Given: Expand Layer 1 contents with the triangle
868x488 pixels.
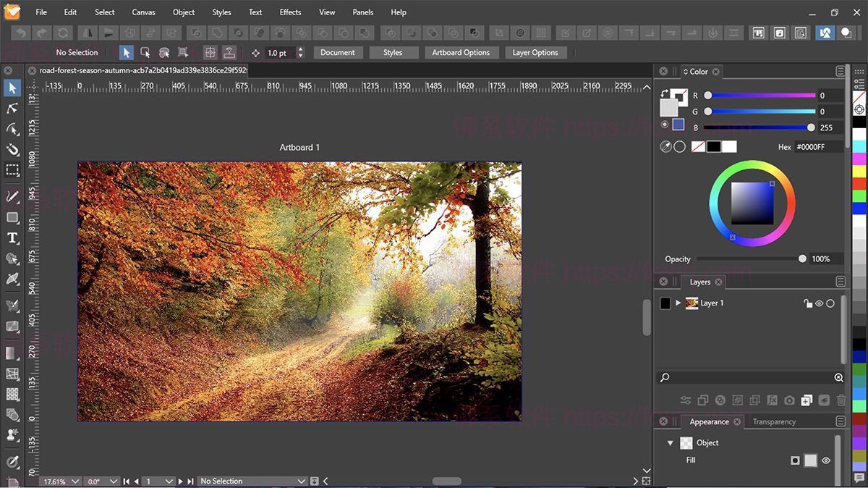Looking at the screenshot, I should point(678,303).
